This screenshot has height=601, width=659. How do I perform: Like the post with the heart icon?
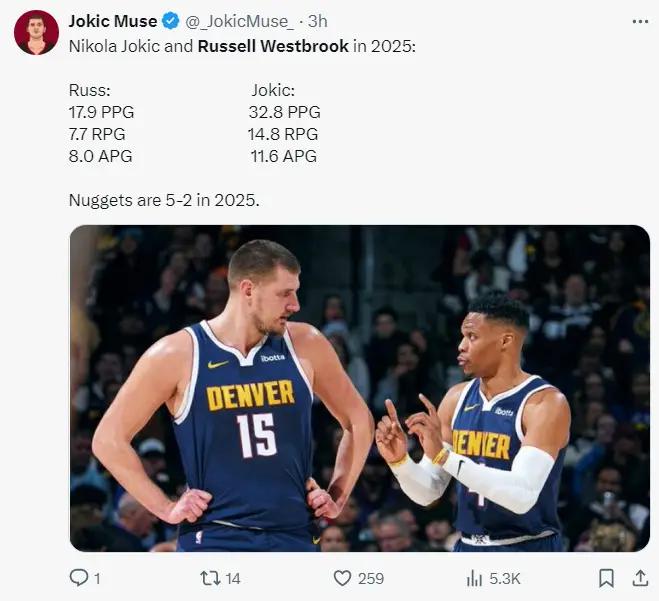click(342, 578)
